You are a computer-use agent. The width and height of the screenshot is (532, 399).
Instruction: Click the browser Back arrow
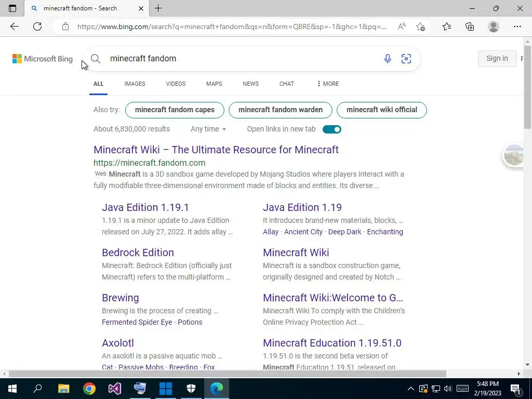point(14,26)
